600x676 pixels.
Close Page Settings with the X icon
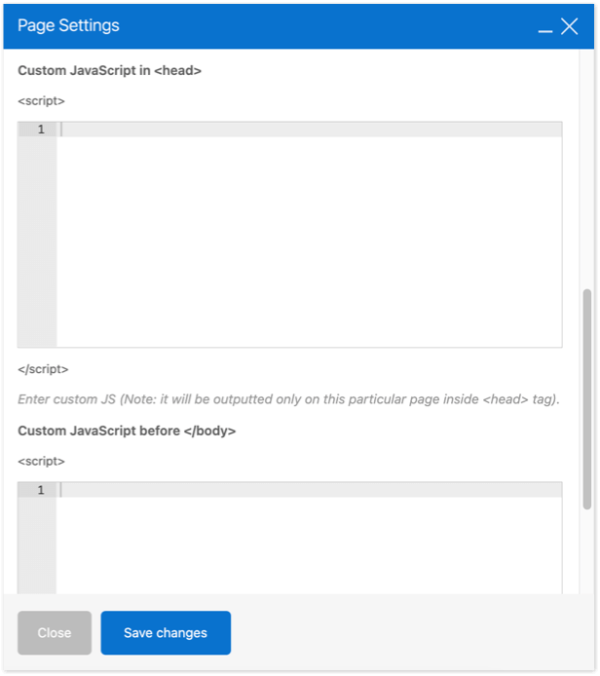pyautogui.click(x=569, y=26)
